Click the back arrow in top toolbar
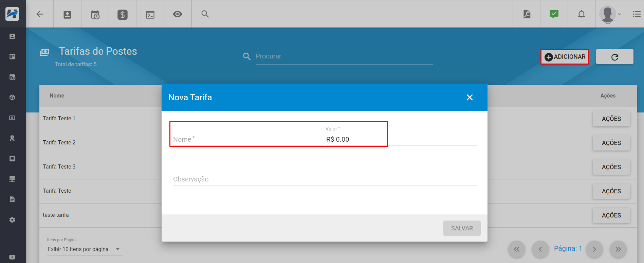This screenshot has width=644, height=263. [40, 14]
